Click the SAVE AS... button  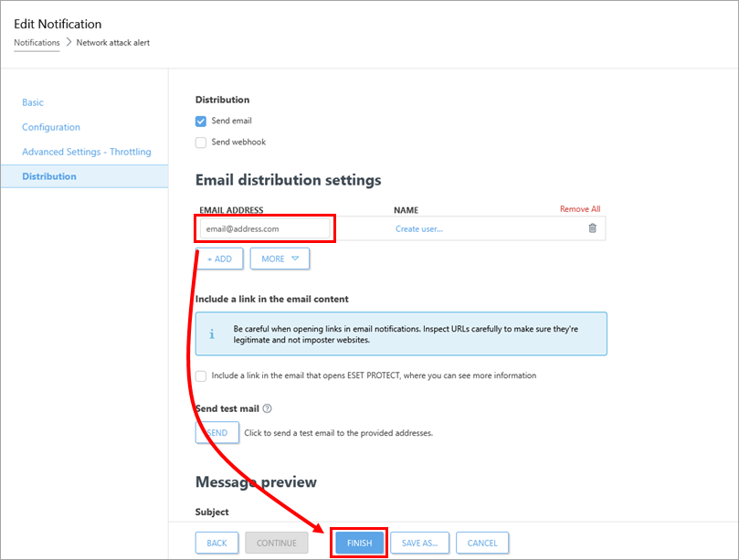pos(420,543)
